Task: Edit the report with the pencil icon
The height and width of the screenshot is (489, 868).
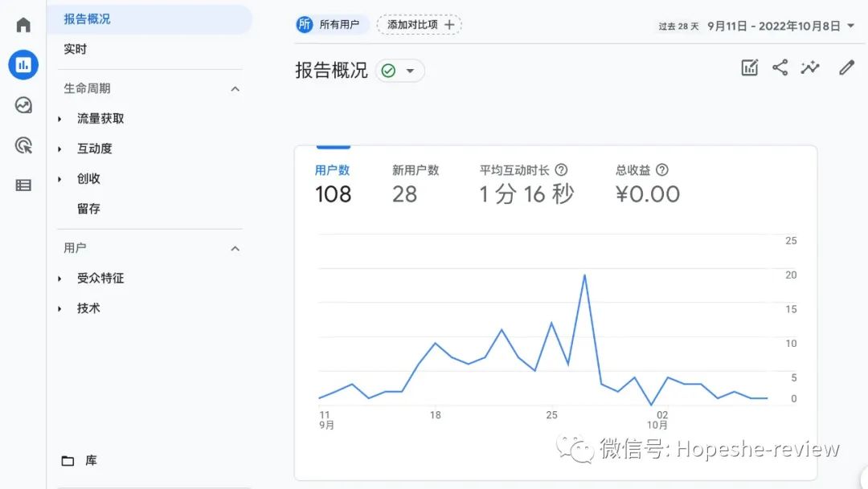Action: pos(845,67)
